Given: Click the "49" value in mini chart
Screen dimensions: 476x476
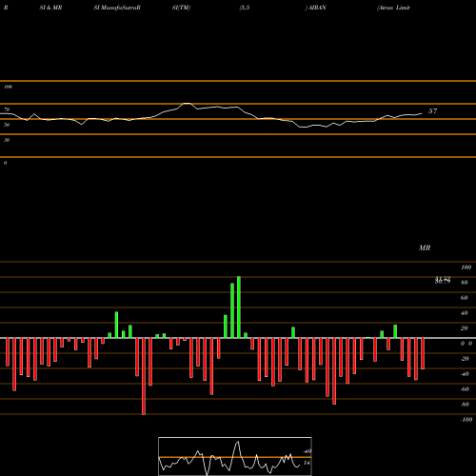Looking at the screenshot, I should (x=307, y=451).
